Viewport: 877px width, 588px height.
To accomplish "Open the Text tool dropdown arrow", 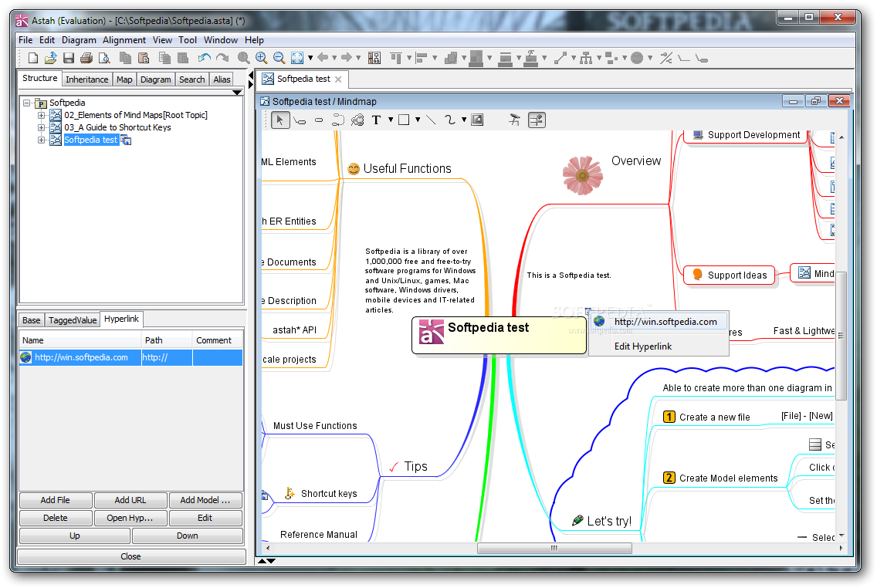I will click(391, 120).
